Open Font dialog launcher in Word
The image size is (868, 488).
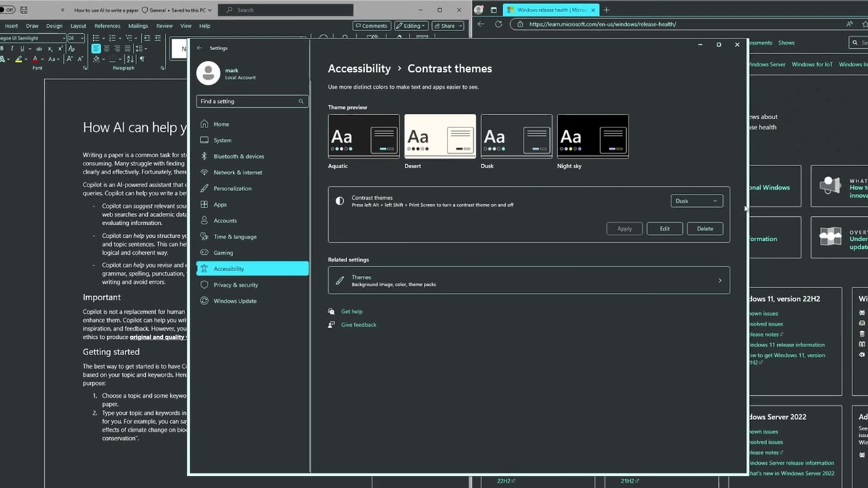click(85, 68)
